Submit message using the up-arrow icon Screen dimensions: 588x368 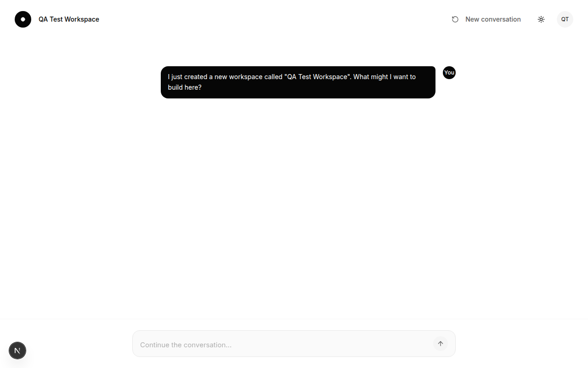[441, 344]
